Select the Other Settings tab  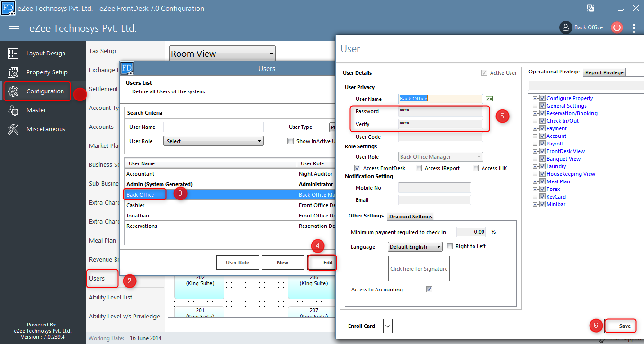pyautogui.click(x=366, y=216)
